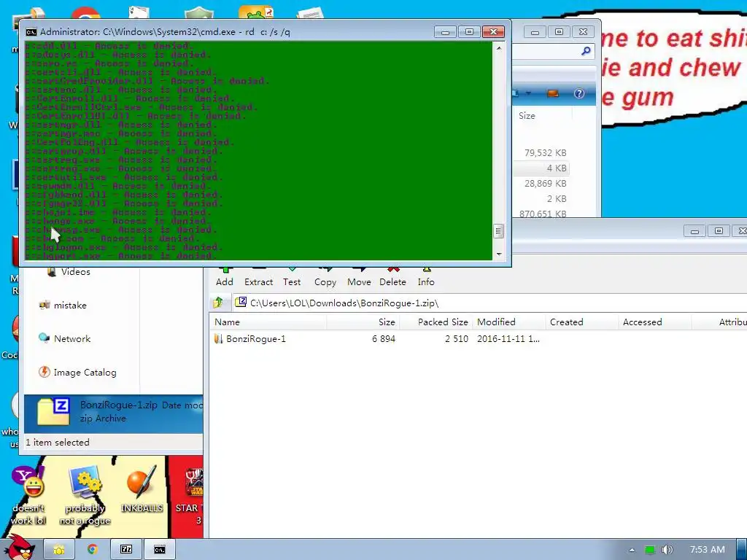Open Network in Explorer navigation pane

pos(65,338)
